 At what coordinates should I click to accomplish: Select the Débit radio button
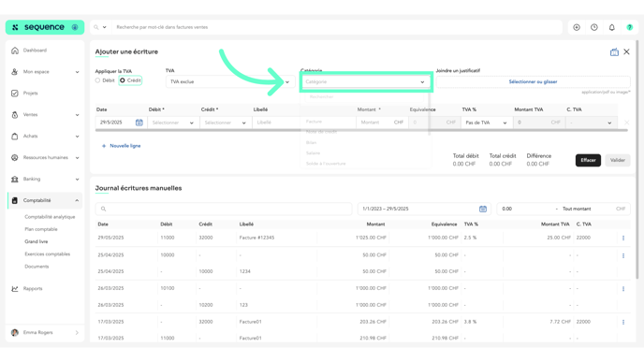97,80
